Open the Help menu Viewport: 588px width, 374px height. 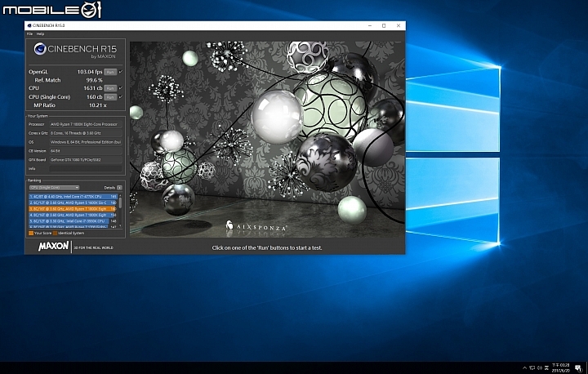[40, 33]
